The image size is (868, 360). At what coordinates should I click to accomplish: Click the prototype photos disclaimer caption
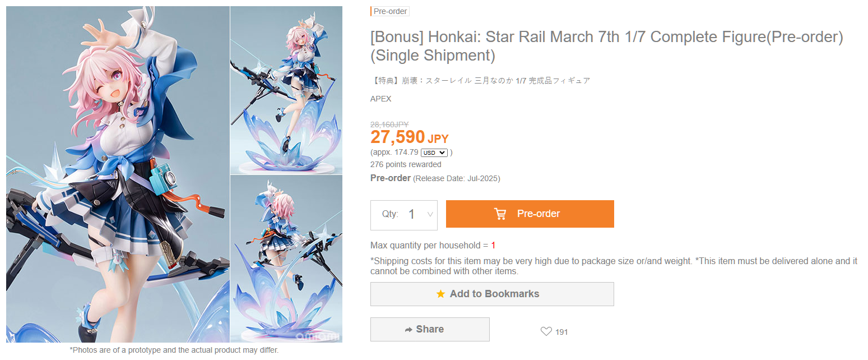tap(174, 350)
